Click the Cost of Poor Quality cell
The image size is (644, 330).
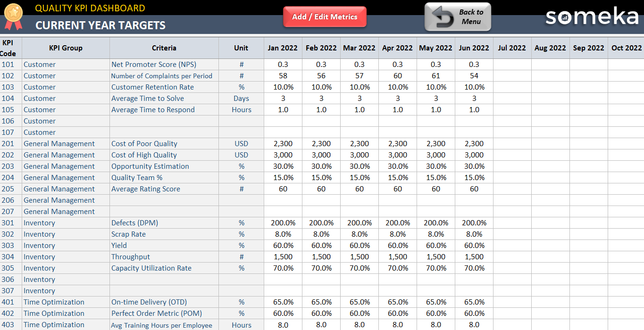click(x=164, y=144)
